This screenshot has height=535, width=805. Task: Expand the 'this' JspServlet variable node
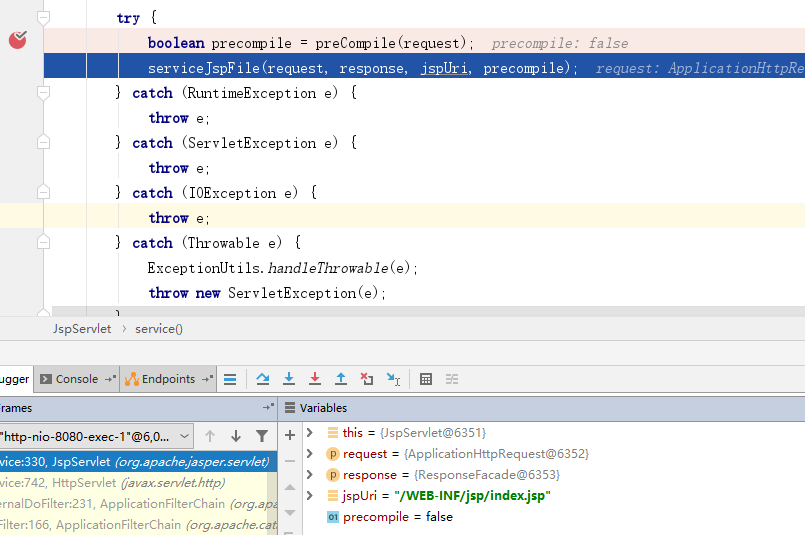tap(310, 433)
